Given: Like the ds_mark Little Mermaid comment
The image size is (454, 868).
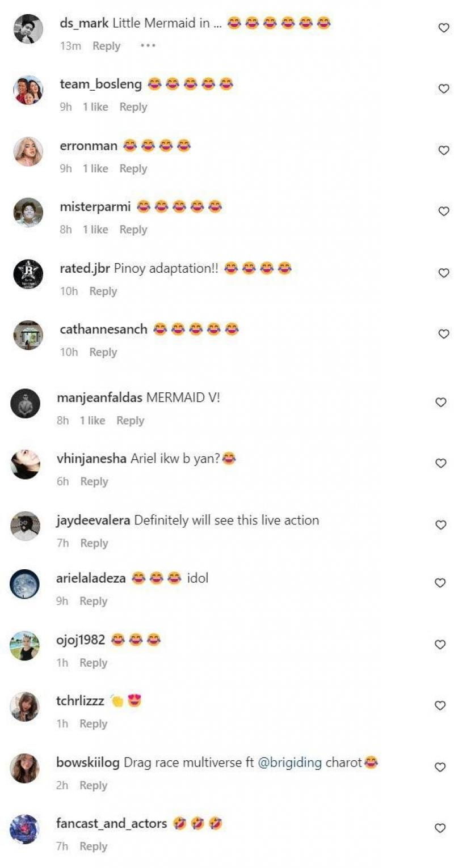Looking at the screenshot, I should point(444,28).
